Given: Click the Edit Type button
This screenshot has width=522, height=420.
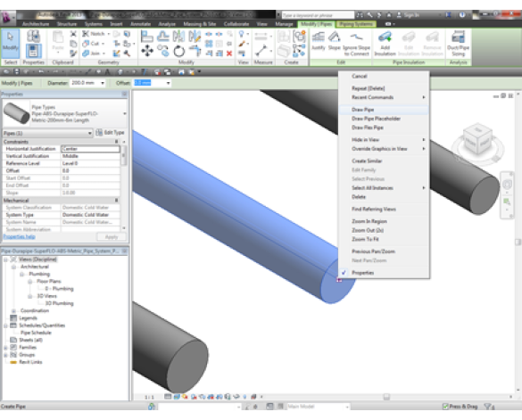Looking at the screenshot, I should [x=110, y=133].
